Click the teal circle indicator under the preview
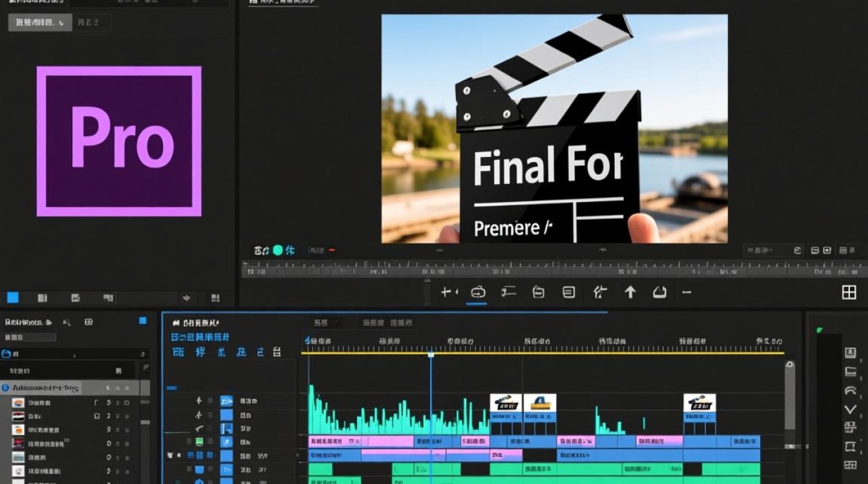868x484 pixels. pyautogui.click(x=278, y=250)
